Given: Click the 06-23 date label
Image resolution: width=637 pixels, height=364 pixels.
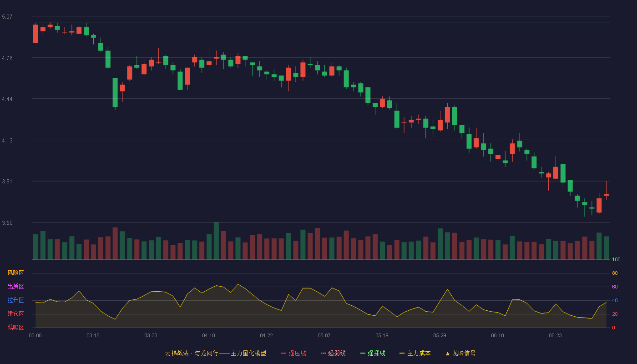Looking at the screenshot, I should coord(555,335).
